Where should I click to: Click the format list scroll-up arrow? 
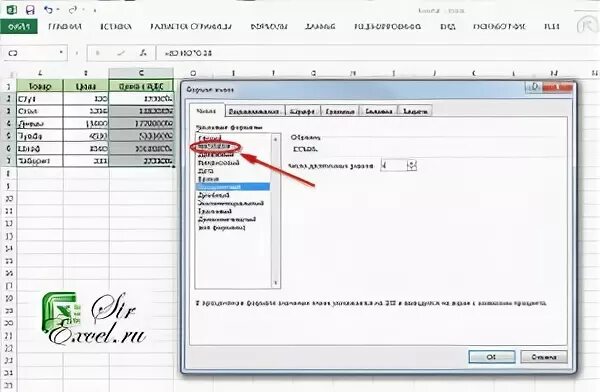pos(276,139)
